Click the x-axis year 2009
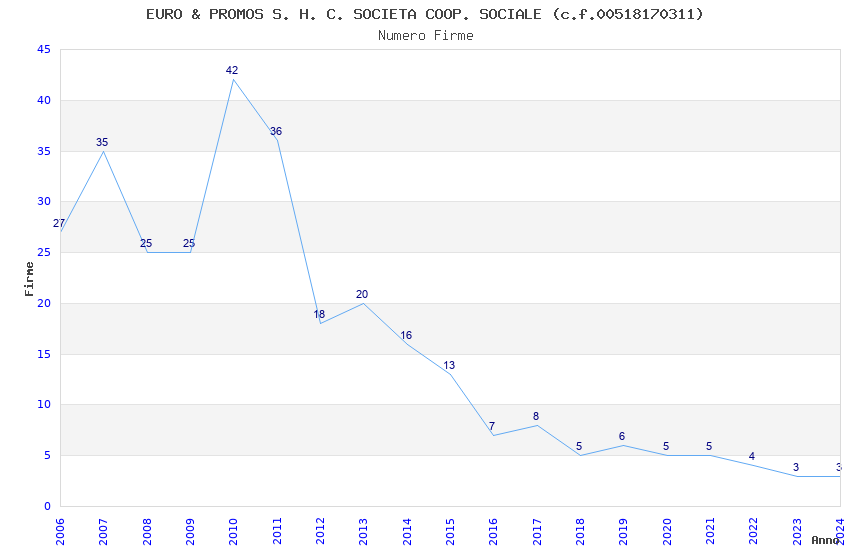850x550 pixels. (190, 532)
